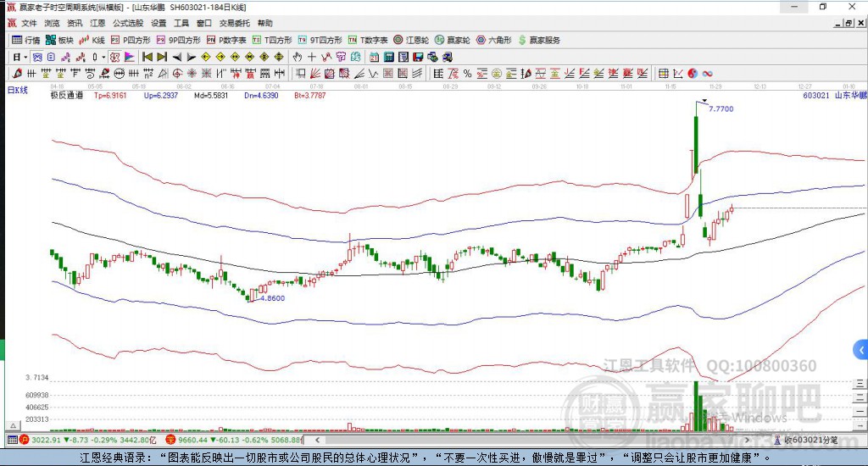
Task: Click the yin-yang icon
Action: coord(693,73)
